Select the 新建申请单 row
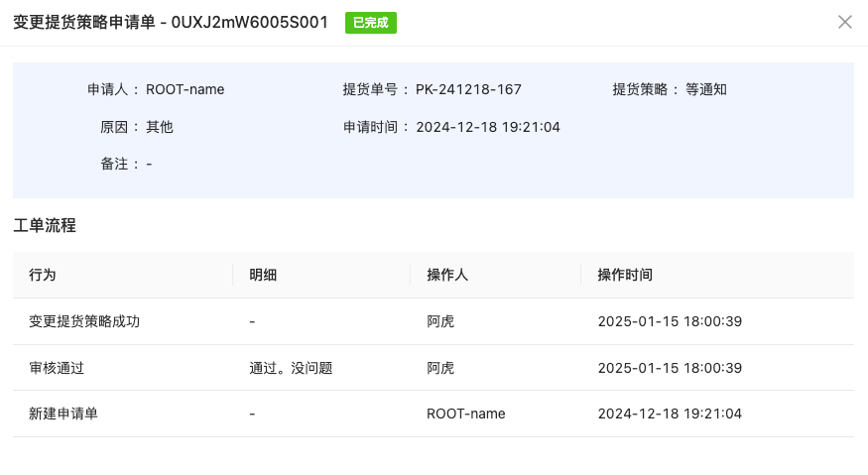 click(63, 414)
